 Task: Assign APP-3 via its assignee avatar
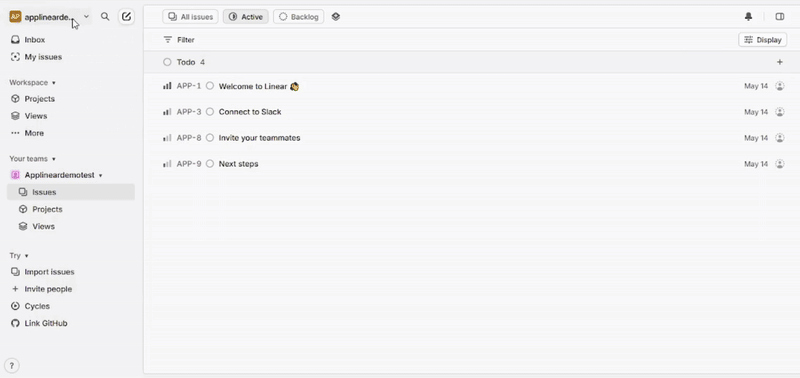click(780, 112)
